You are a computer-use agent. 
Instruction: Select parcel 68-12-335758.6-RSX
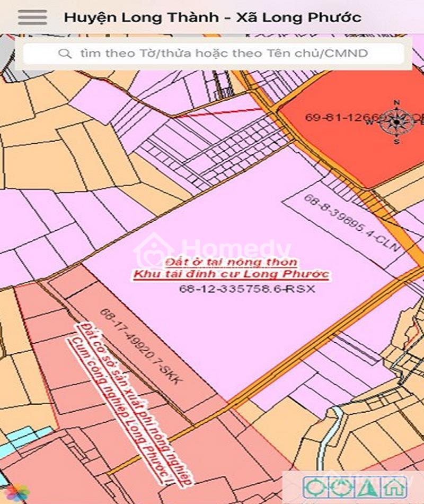246,288
